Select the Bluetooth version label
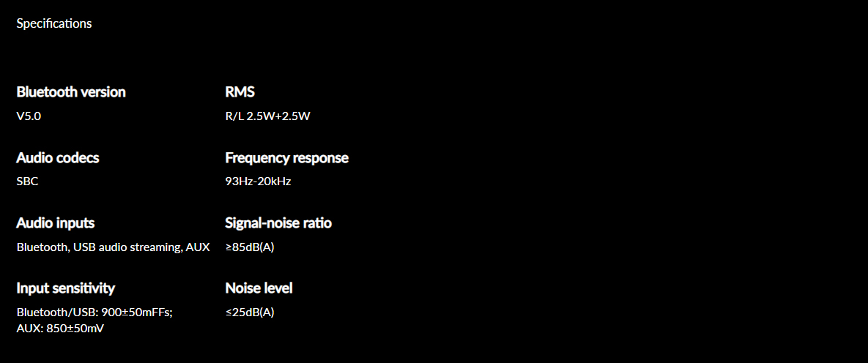This screenshot has height=363, width=868. pyautogui.click(x=71, y=92)
